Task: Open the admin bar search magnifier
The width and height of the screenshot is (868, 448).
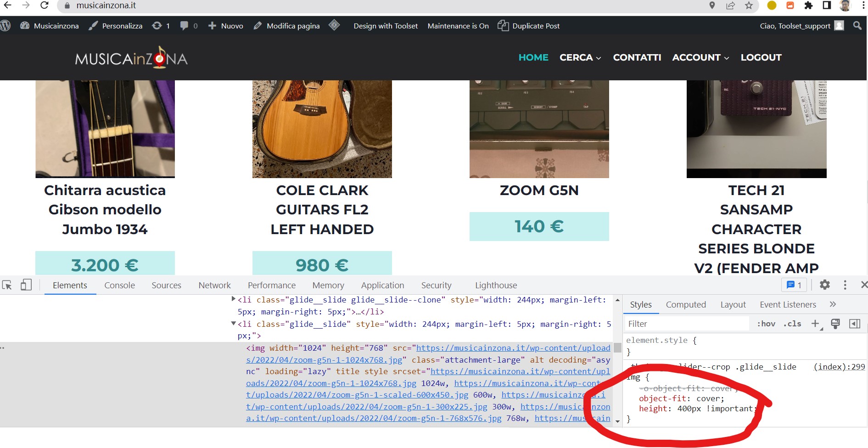Action: (857, 26)
